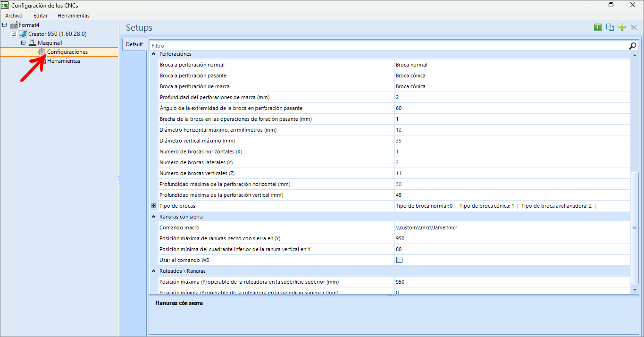This screenshot has height=337, width=644.
Task: Edit Brecha de la broca value 1
Action: click(x=512, y=119)
